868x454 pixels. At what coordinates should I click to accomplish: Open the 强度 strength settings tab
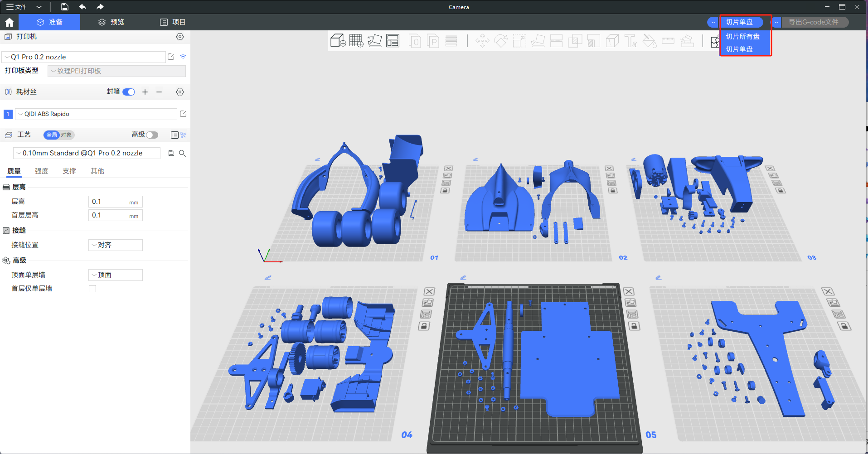42,171
